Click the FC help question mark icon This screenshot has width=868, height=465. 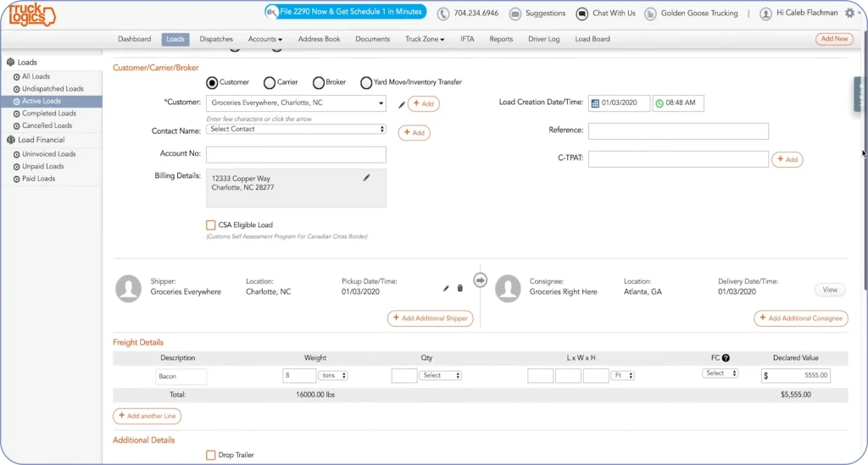[726, 357]
